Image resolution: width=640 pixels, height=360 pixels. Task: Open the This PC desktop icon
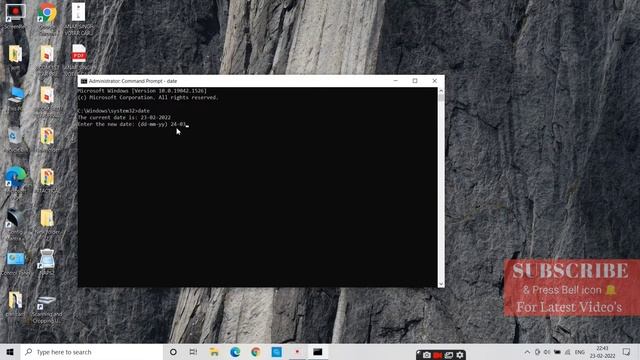(x=16, y=95)
